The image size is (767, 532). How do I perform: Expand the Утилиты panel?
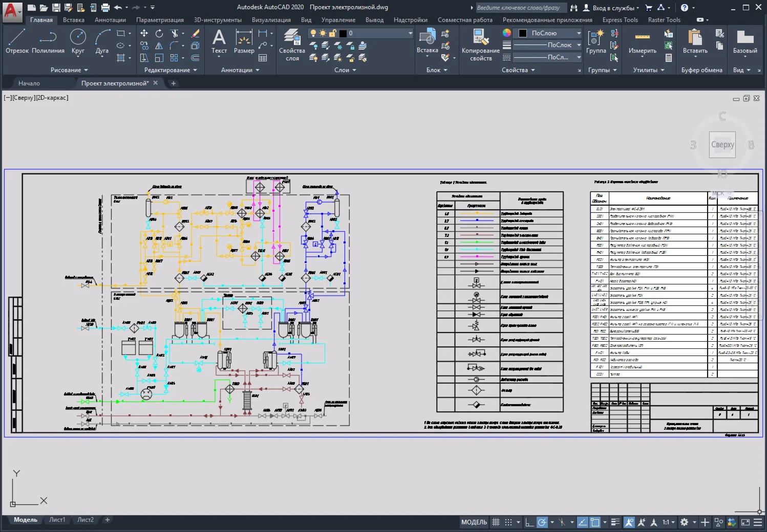click(649, 70)
